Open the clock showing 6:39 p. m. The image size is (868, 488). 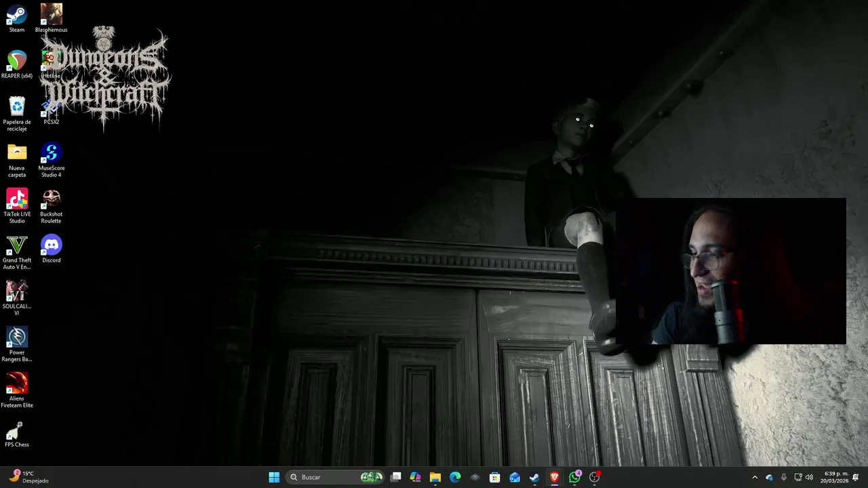pos(834,477)
